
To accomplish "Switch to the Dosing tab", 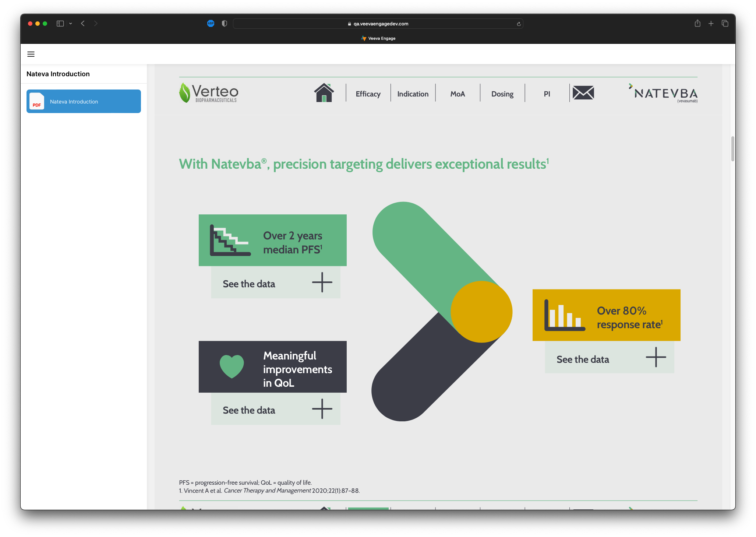I will click(502, 94).
